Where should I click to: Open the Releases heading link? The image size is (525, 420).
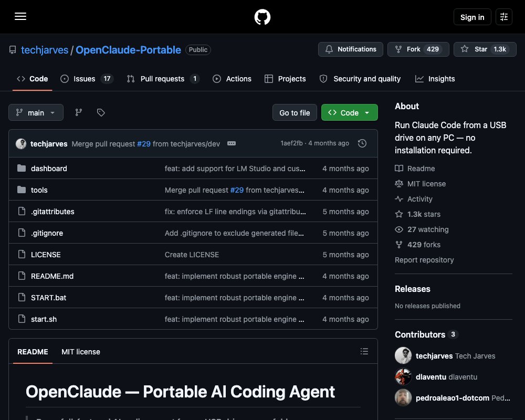coord(413,289)
